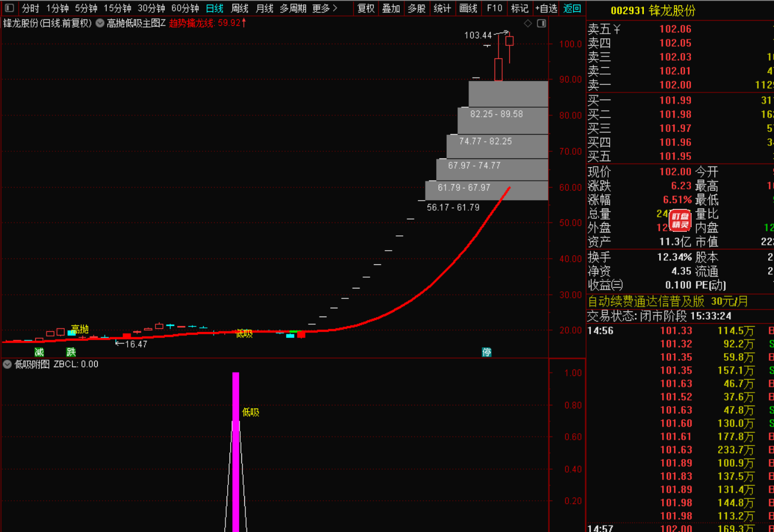Open the F10 company info
This screenshot has height=532, width=774.
coord(494,8)
